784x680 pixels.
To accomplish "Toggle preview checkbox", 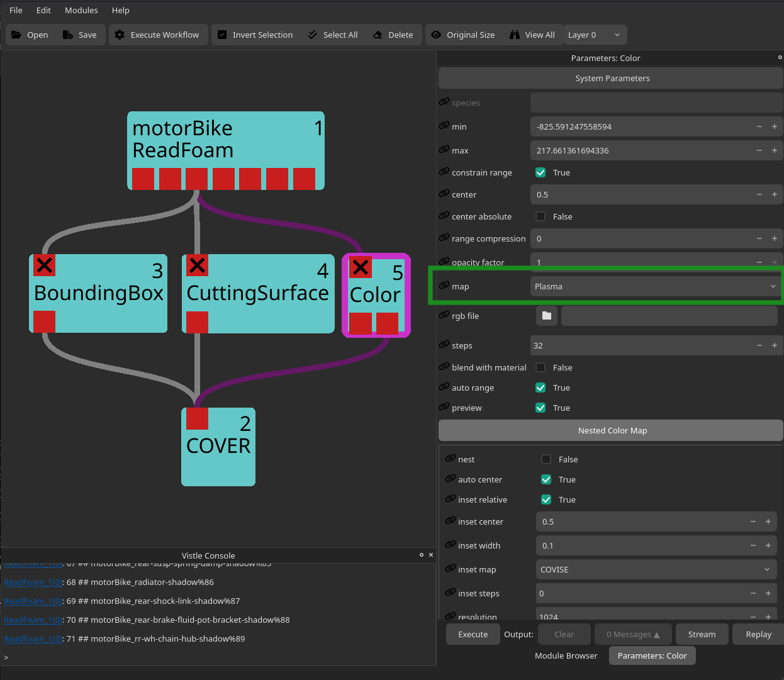I will click(540, 408).
